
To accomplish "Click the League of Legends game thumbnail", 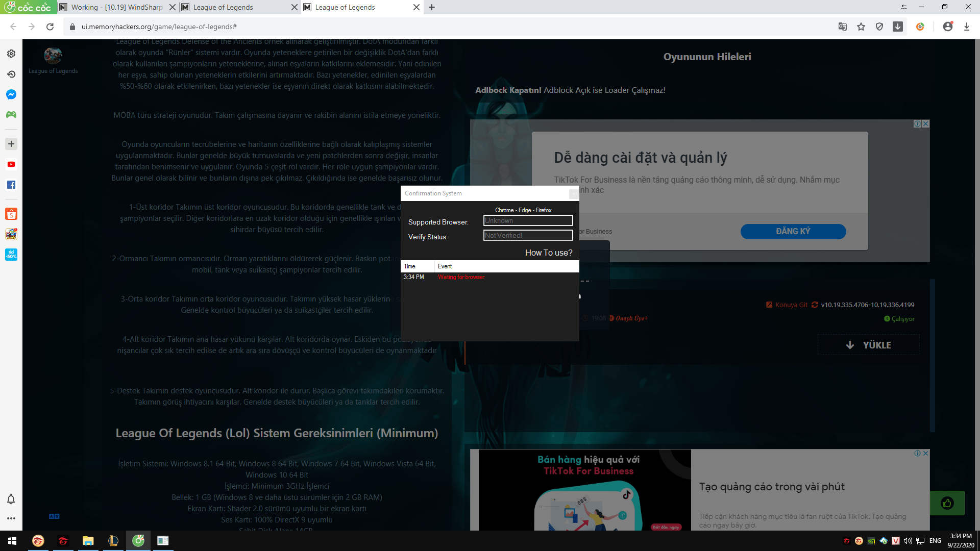I will 53,55.
